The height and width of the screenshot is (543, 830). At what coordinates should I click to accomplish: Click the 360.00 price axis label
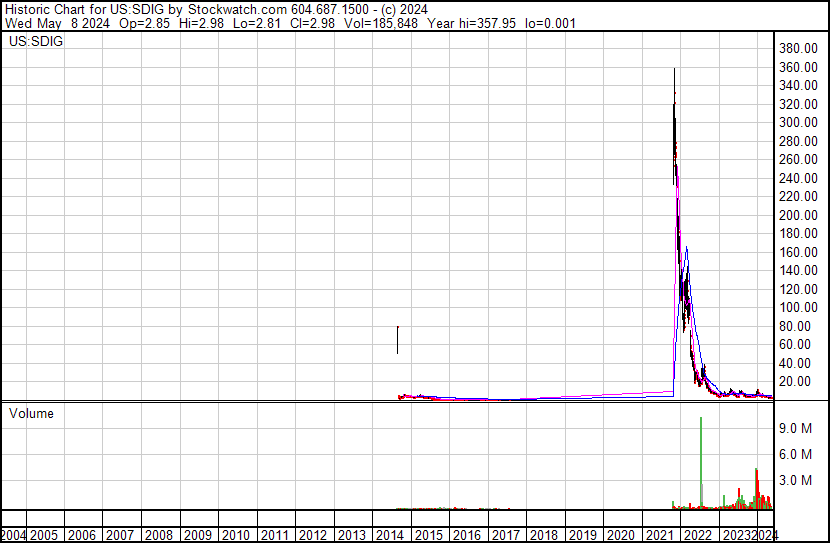(x=798, y=67)
